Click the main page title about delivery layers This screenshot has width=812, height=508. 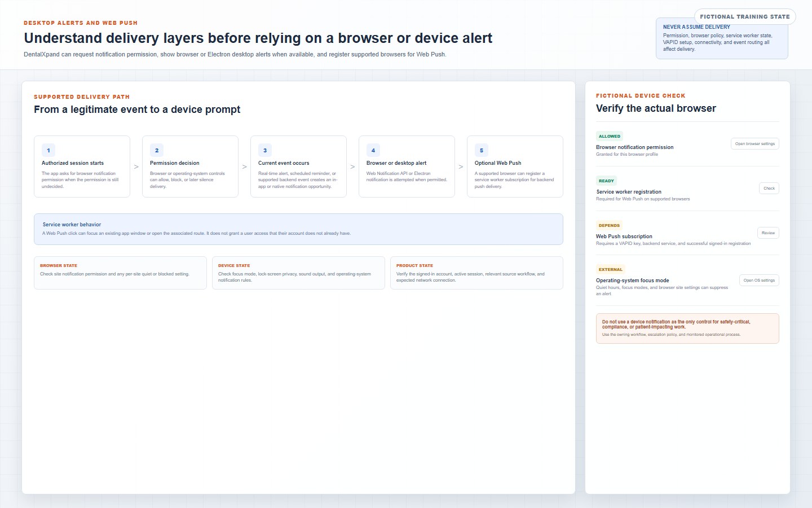coord(258,38)
